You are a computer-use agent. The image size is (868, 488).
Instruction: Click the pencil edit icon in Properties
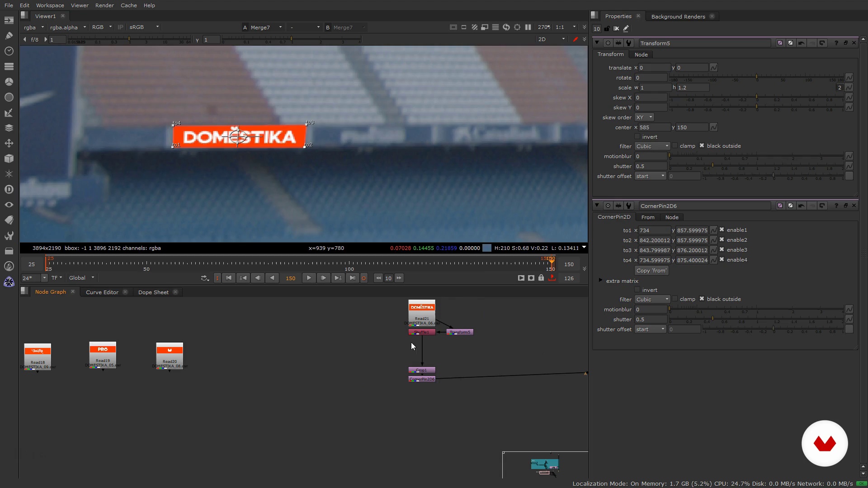pyautogui.click(x=626, y=28)
